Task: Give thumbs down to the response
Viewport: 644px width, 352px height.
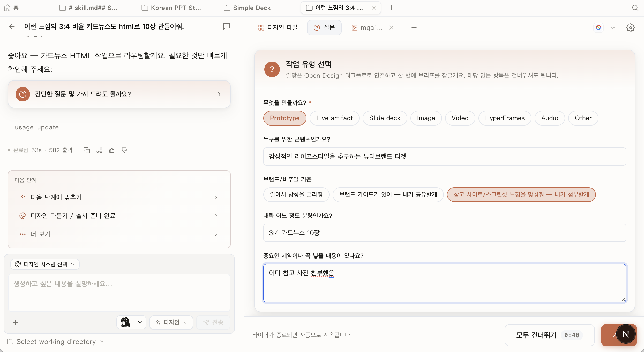Action: [x=124, y=150]
